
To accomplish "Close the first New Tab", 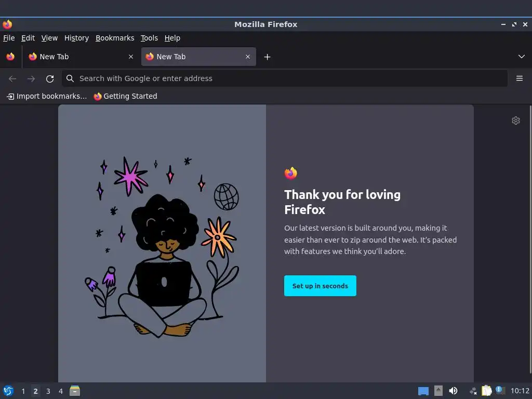I will pos(131,57).
